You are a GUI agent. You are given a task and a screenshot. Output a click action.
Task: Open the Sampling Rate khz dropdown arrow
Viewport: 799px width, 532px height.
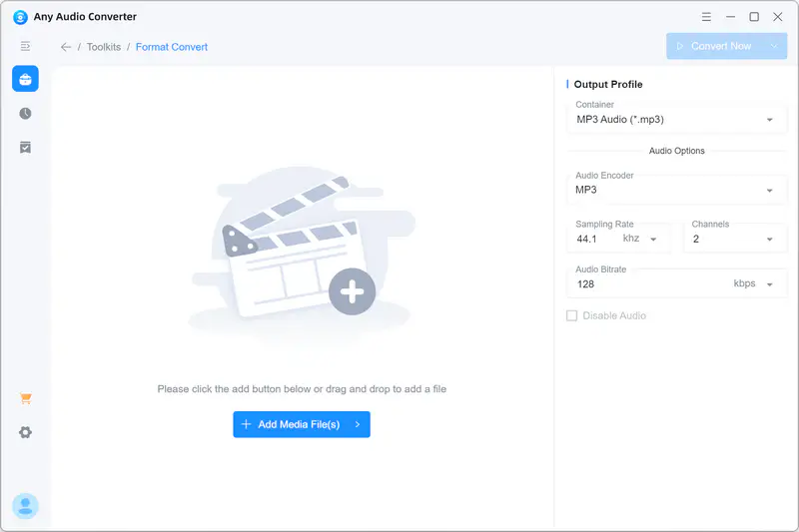coord(653,239)
